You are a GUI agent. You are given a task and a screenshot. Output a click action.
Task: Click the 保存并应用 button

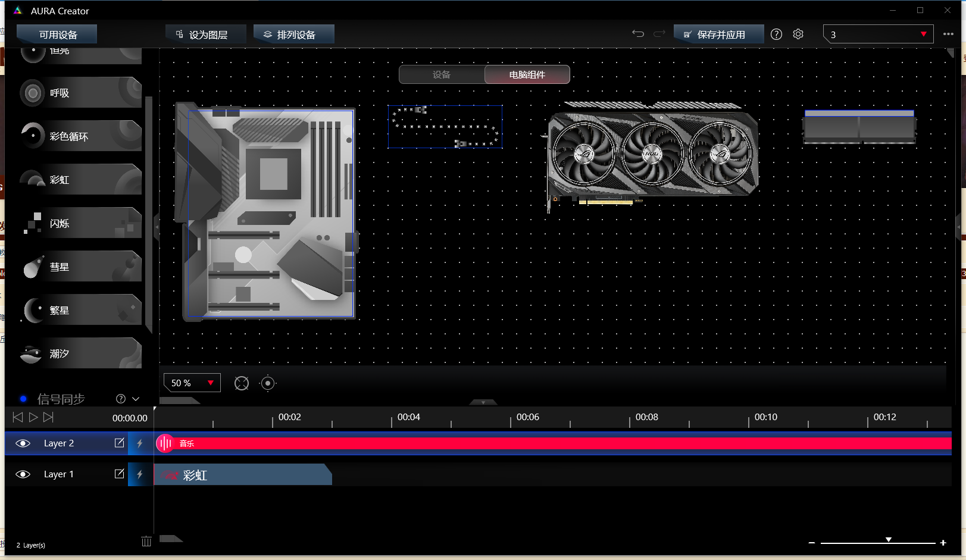point(718,35)
